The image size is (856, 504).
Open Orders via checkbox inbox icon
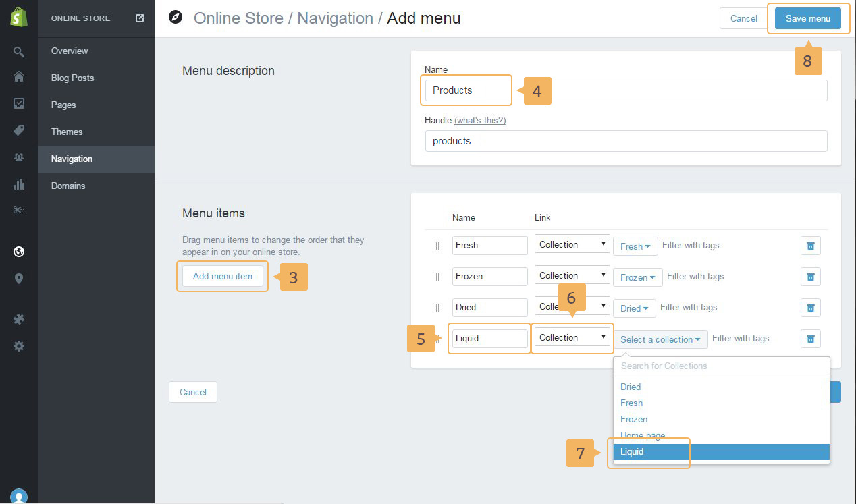click(19, 103)
